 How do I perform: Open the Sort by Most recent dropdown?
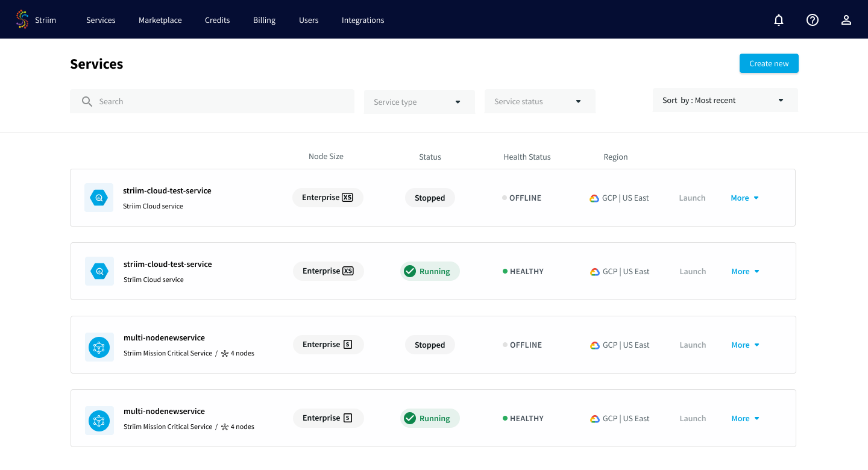point(725,100)
